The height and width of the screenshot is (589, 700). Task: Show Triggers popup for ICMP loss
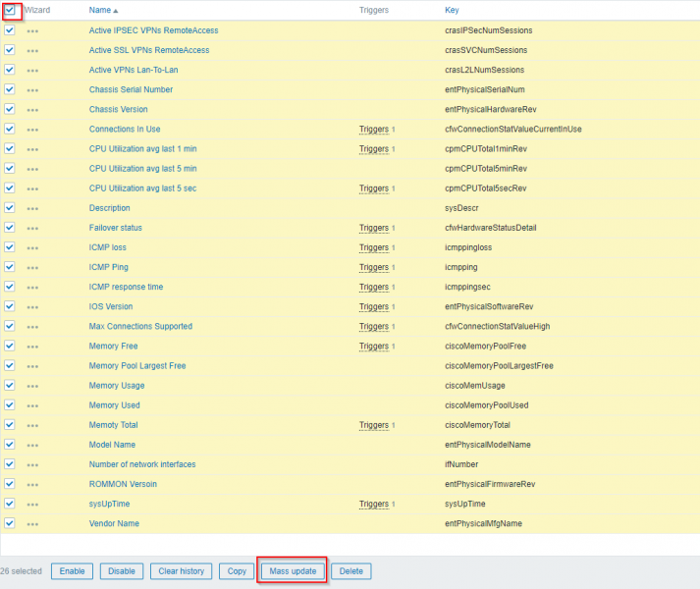[x=374, y=247]
